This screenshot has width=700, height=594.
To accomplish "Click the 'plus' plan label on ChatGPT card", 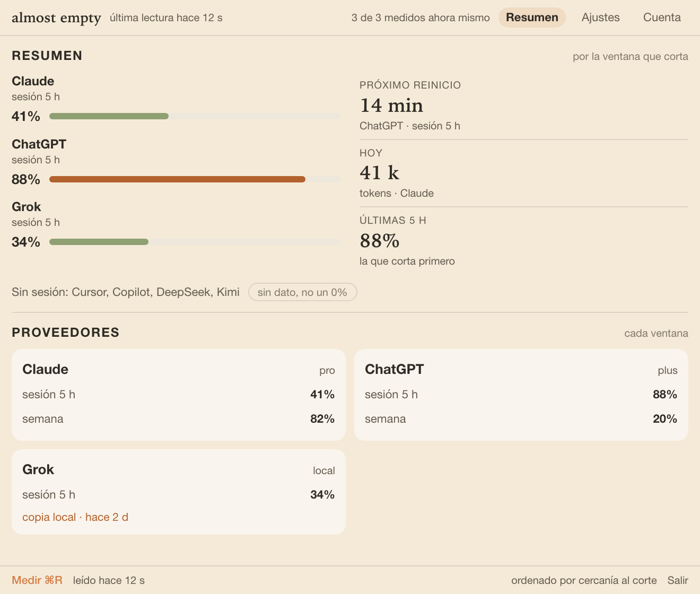I will (x=668, y=370).
